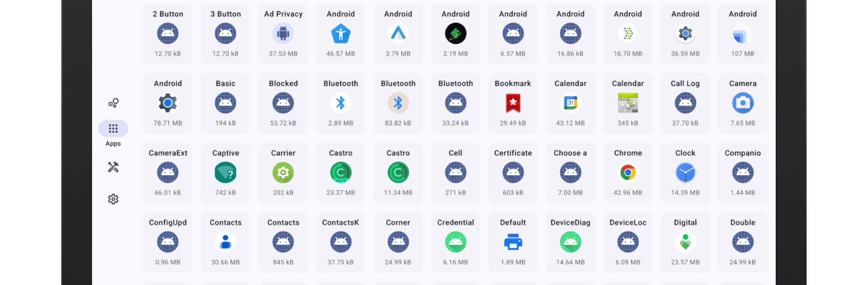Open Bluetooth android icon, 33.24 kB
Screen dimensions: 868x285
point(455,103)
